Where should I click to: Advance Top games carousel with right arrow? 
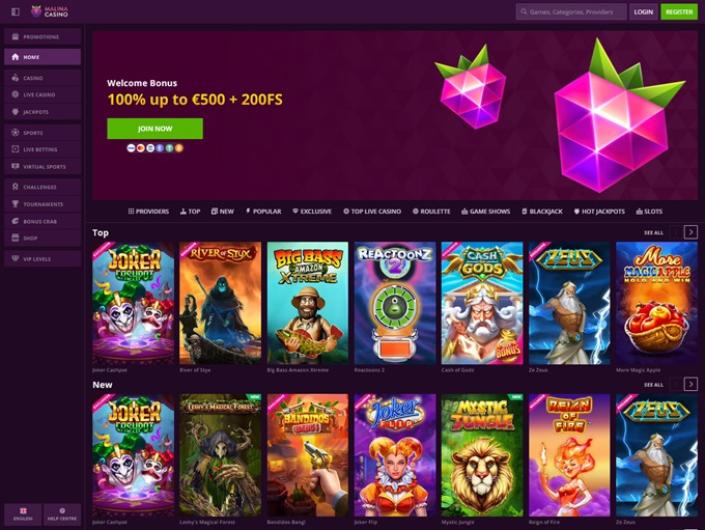(x=691, y=232)
